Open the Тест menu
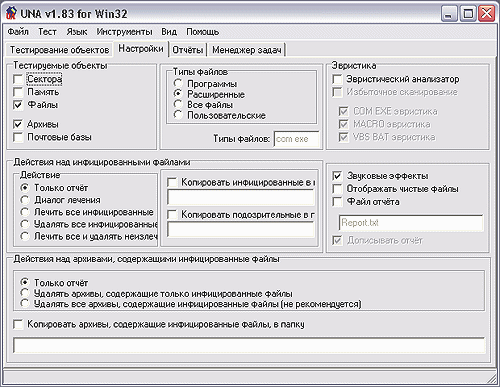 point(47,32)
